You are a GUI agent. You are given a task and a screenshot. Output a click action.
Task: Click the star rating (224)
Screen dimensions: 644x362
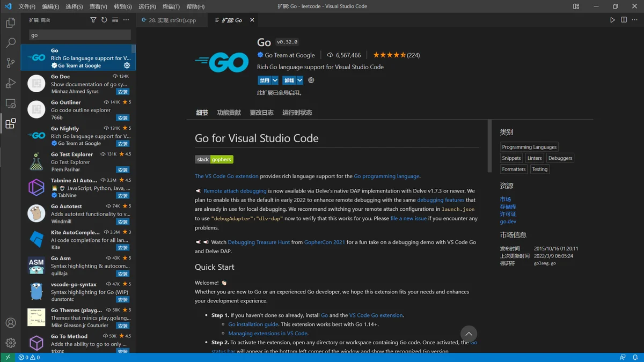point(397,55)
